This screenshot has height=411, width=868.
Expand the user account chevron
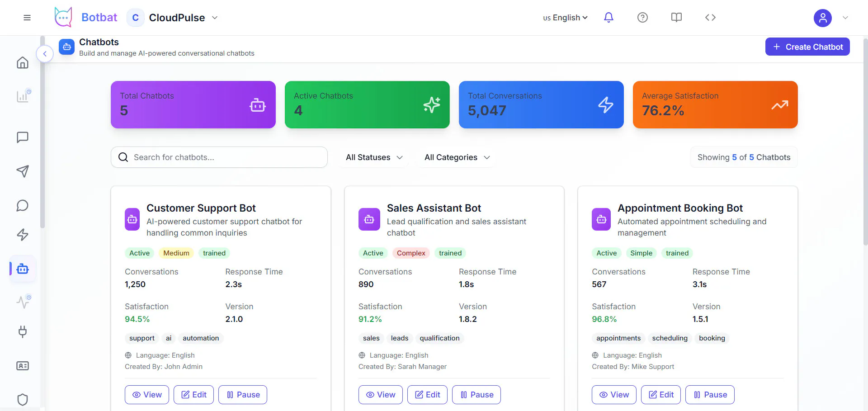(845, 18)
